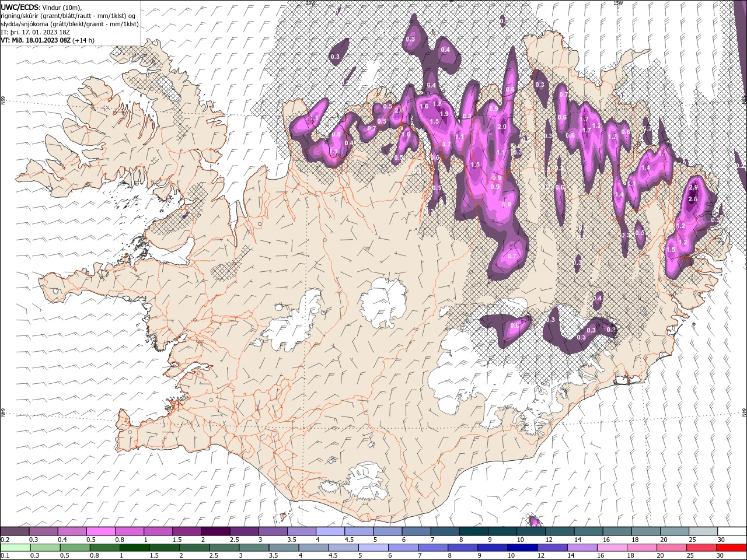Select the bright pink snow swatch labeled 0.5
Image resolution: width=747 pixels, height=560 pixels.
[100, 531]
